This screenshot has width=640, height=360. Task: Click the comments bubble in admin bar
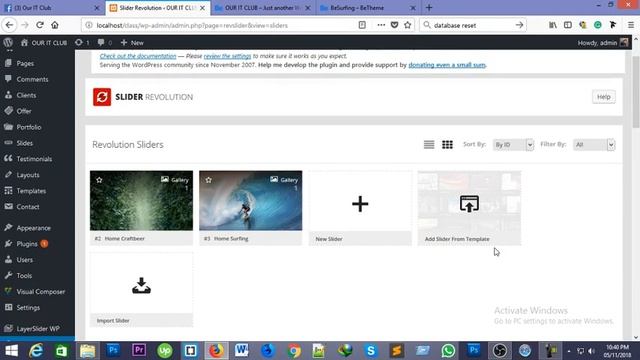tap(104, 42)
